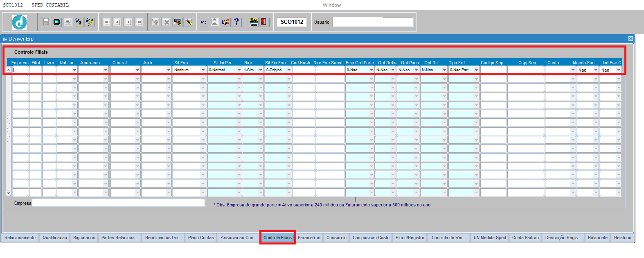644x258 pixels.
Task: Open the Menu toolbar icon
Action: (254, 22)
